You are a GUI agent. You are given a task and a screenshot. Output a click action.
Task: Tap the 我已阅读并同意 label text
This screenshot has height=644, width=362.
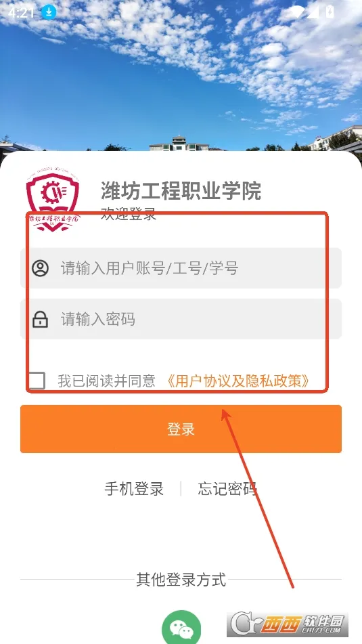pyautogui.click(x=107, y=381)
